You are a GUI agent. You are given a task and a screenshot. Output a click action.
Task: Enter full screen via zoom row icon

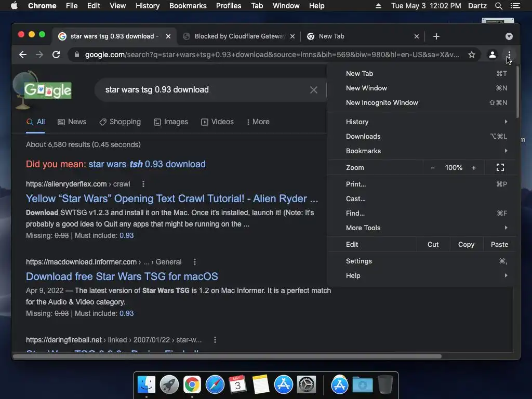point(500,168)
